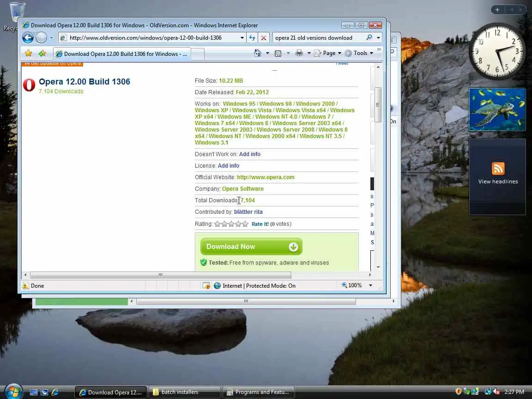The width and height of the screenshot is (532, 399).
Task: Open the http://www.opera.com official website link
Action: coord(266,177)
